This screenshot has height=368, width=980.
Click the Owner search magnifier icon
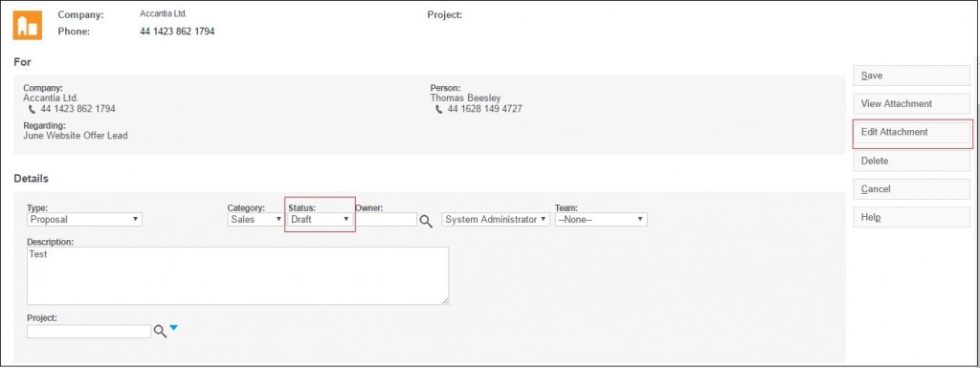(426, 221)
